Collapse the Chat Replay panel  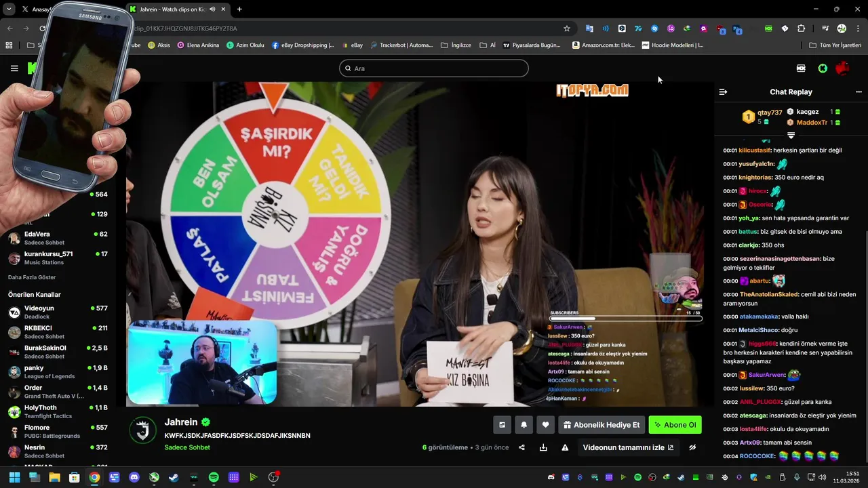[x=723, y=91]
